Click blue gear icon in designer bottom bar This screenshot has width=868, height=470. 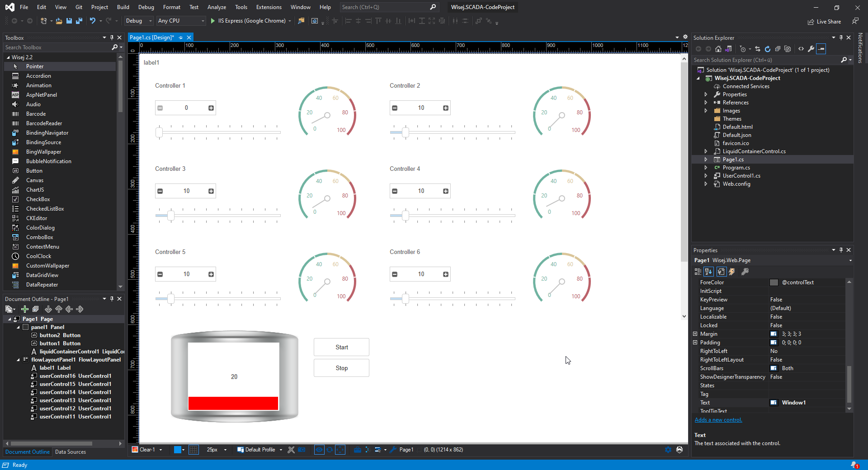668,450
